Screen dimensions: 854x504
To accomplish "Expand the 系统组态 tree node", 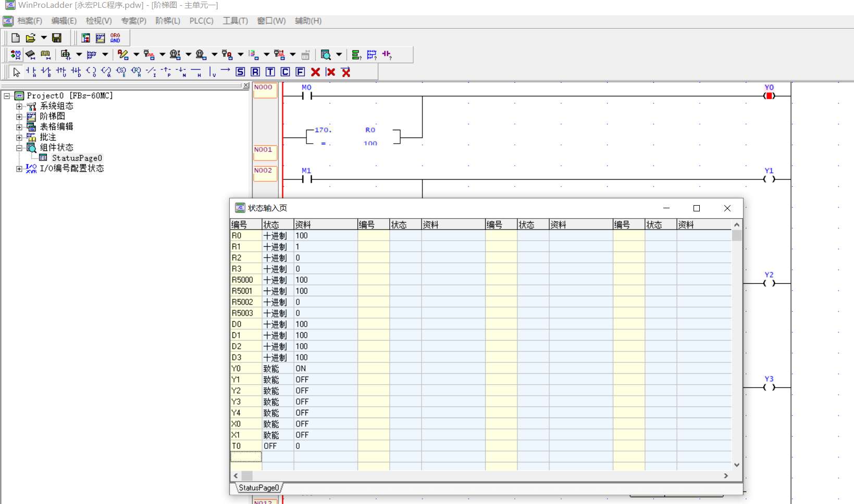I will (19, 106).
